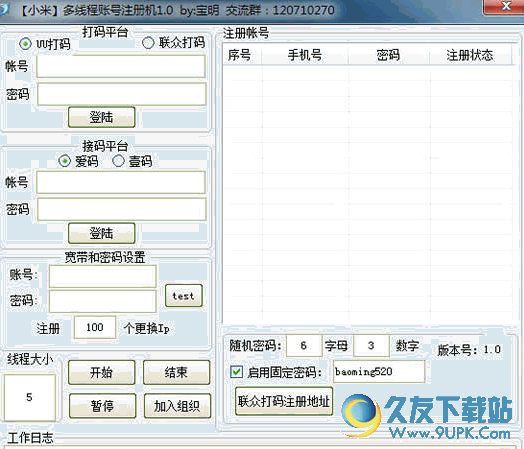Close the registration tool window
Viewport: 524px width, 449px height.
coord(505,7)
